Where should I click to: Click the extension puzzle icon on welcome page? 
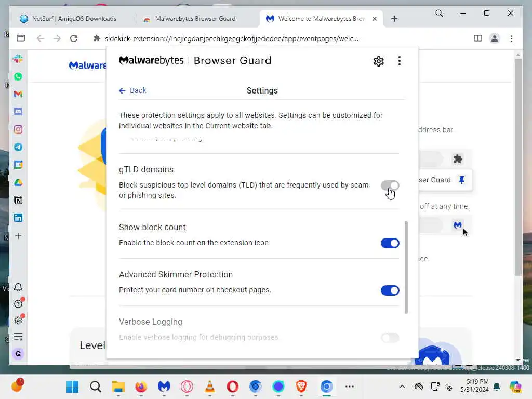(458, 159)
